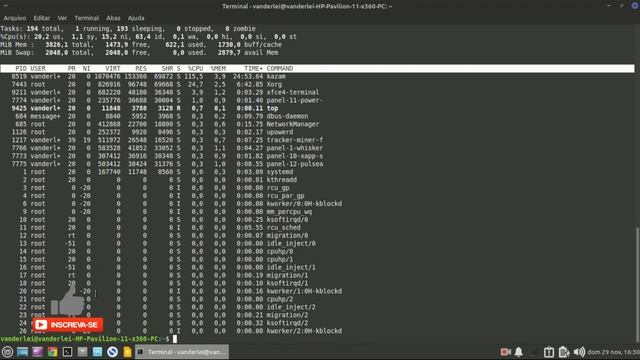Open the Terminal menu
640x360 pixels.
[87, 18]
